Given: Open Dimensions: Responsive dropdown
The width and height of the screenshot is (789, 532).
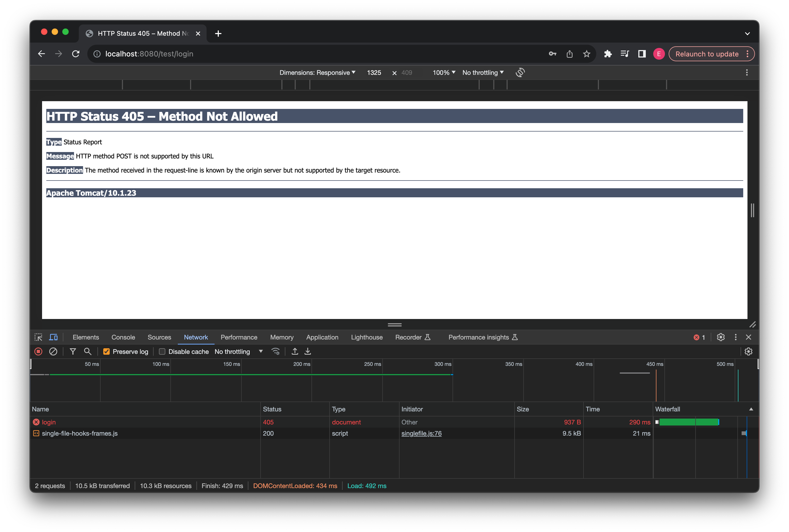Looking at the screenshot, I should tap(317, 73).
